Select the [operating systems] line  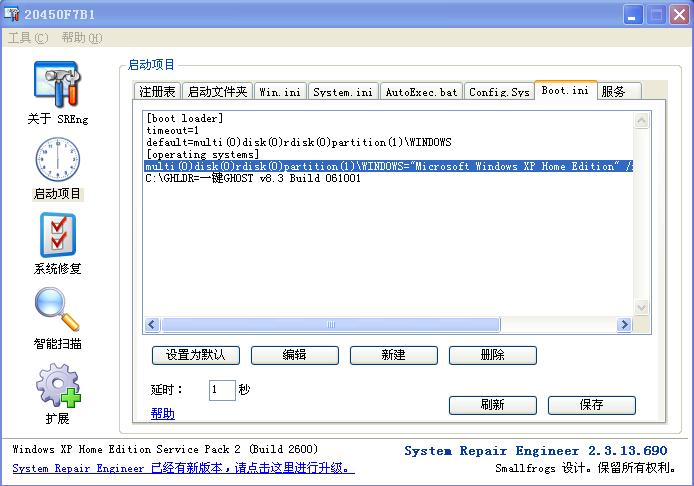coord(202,154)
